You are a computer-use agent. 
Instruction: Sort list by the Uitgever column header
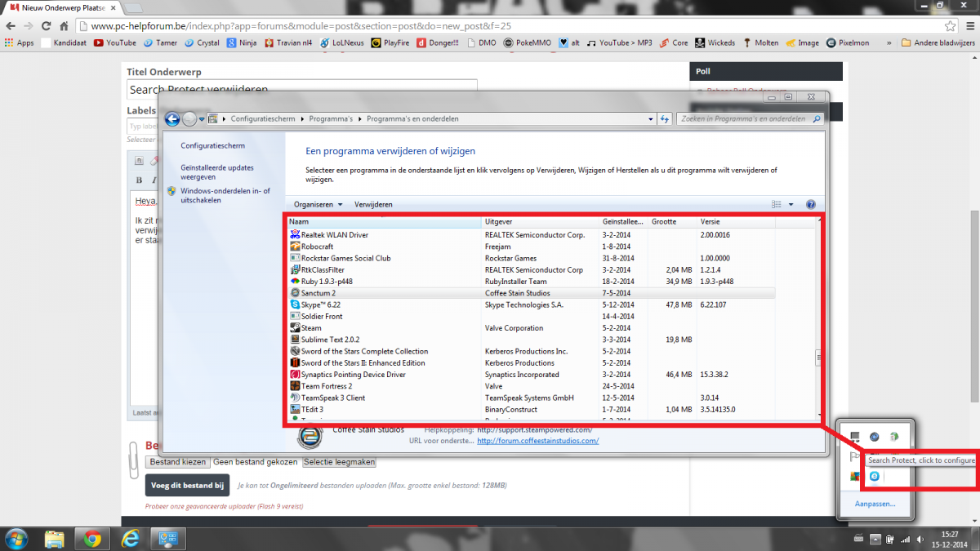[541, 222]
